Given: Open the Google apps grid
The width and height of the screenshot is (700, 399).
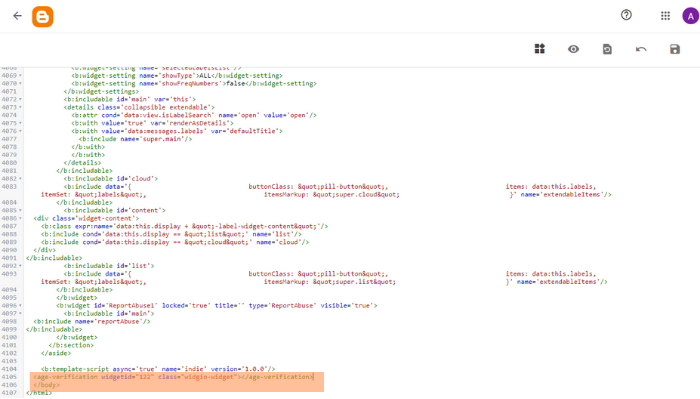Looking at the screenshot, I should pyautogui.click(x=665, y=16).
